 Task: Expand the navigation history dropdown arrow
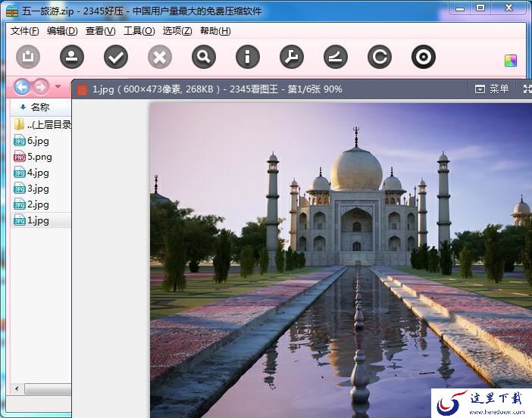coord(58,87)
